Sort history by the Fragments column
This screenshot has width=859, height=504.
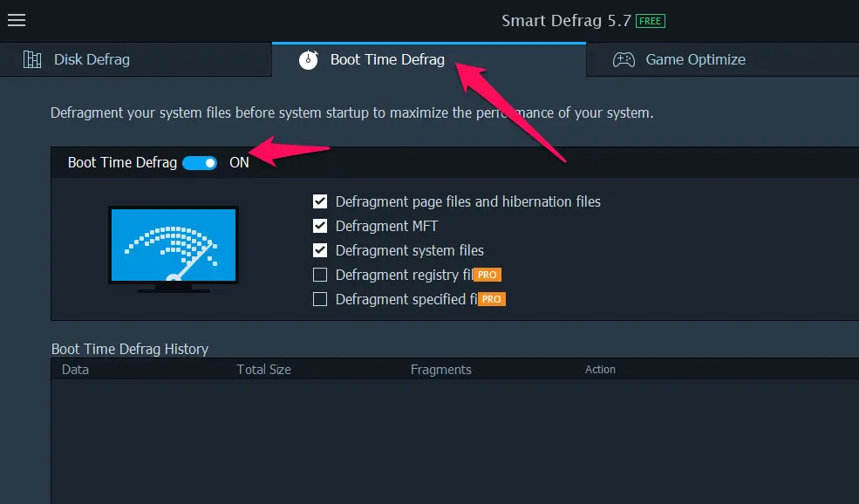[441, 369]
